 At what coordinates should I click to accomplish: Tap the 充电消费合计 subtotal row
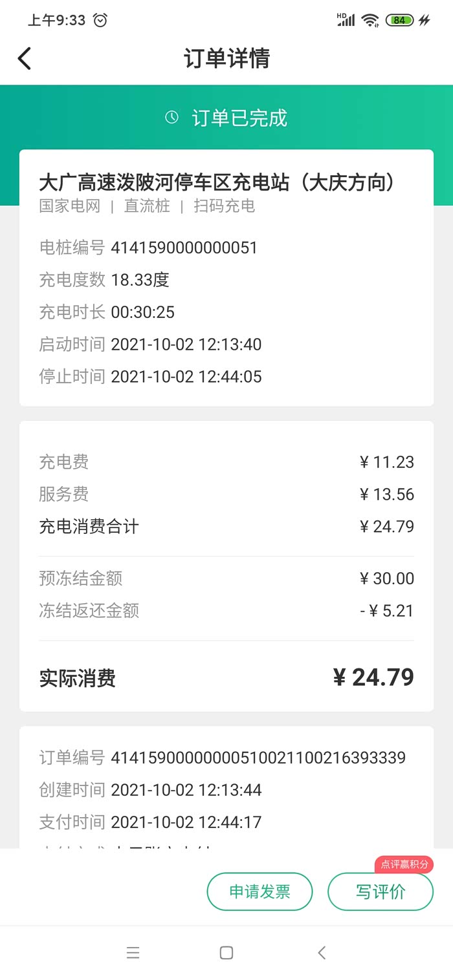226,527
